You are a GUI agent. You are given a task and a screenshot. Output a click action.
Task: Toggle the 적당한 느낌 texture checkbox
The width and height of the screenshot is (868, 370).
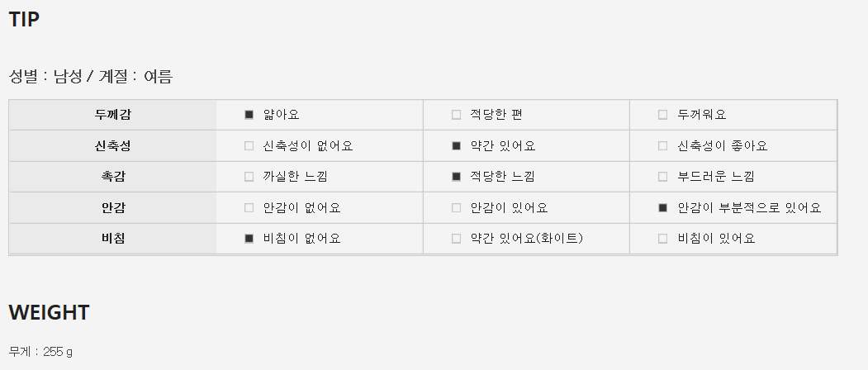point(456,177)
